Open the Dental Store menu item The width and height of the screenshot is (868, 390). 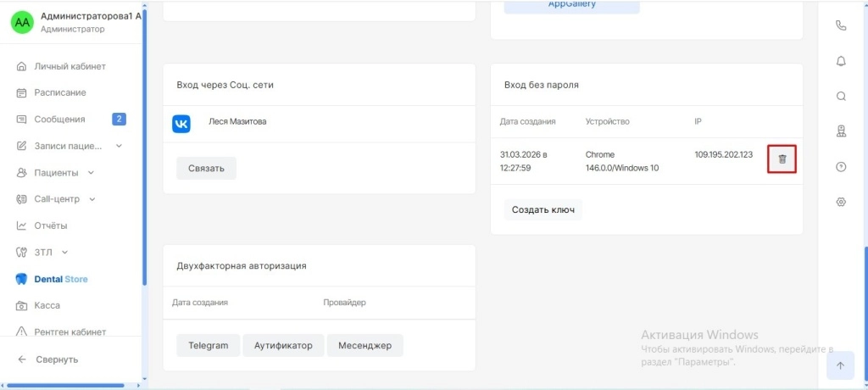[x=60, y=279]
